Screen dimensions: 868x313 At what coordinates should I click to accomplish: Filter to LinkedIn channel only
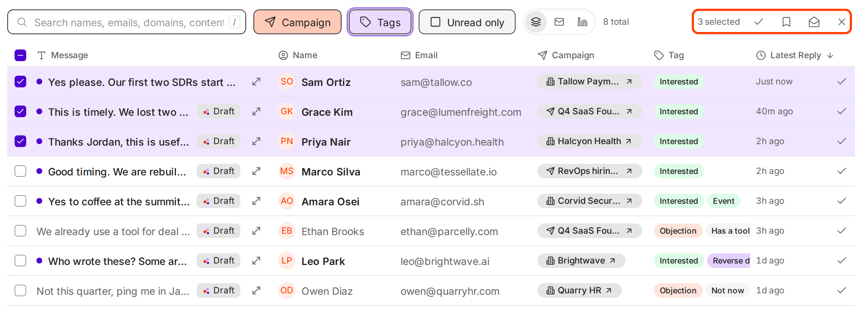(x=583, y=22)
